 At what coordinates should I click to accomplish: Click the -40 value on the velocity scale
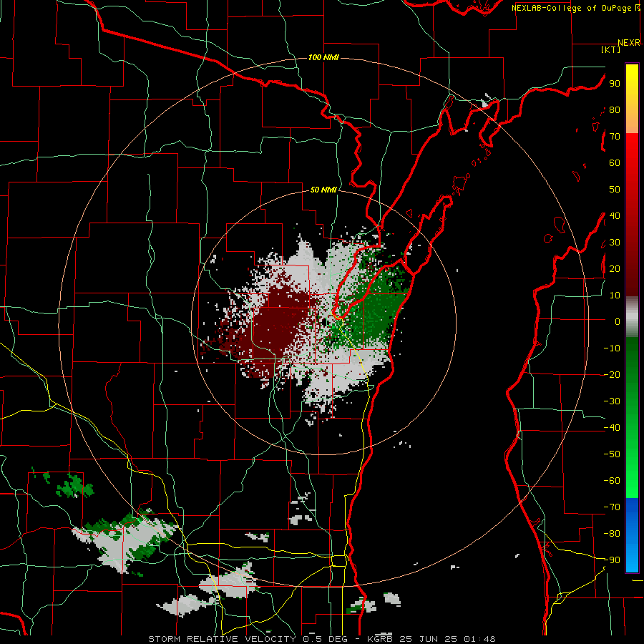[x=612, y=428]
